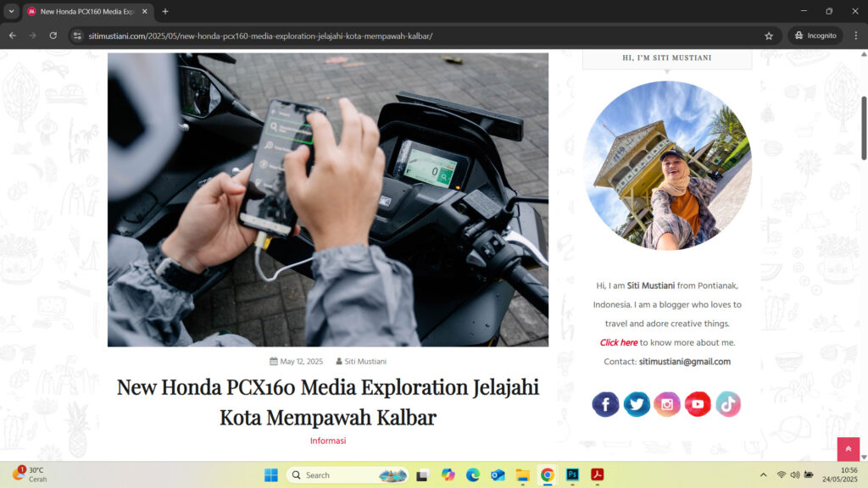Go forward with the browser arrow
Screen dimensions: 868x488
[33, 36]
